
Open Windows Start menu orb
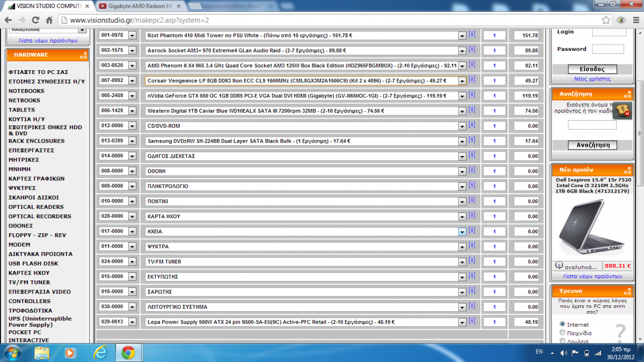12,352
